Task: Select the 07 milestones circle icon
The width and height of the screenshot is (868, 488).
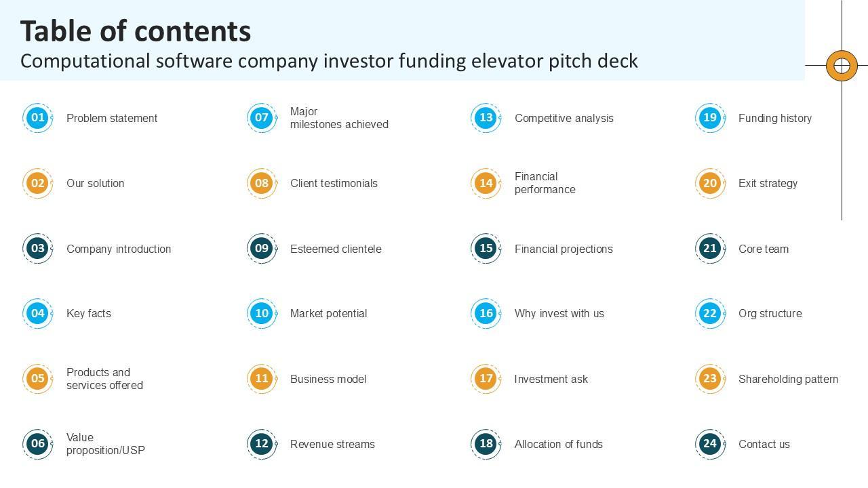Action: click(262, 118)
